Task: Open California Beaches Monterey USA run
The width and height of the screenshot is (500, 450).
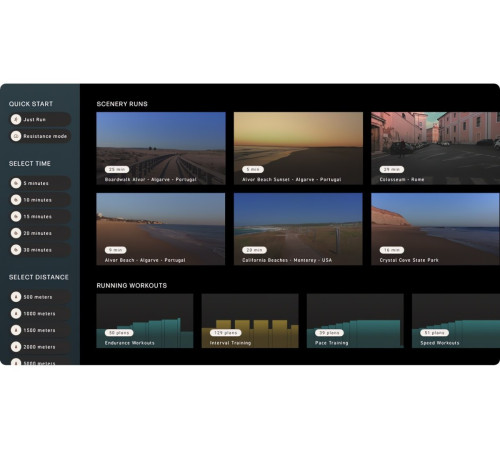Action: click(x=298, y=229)
